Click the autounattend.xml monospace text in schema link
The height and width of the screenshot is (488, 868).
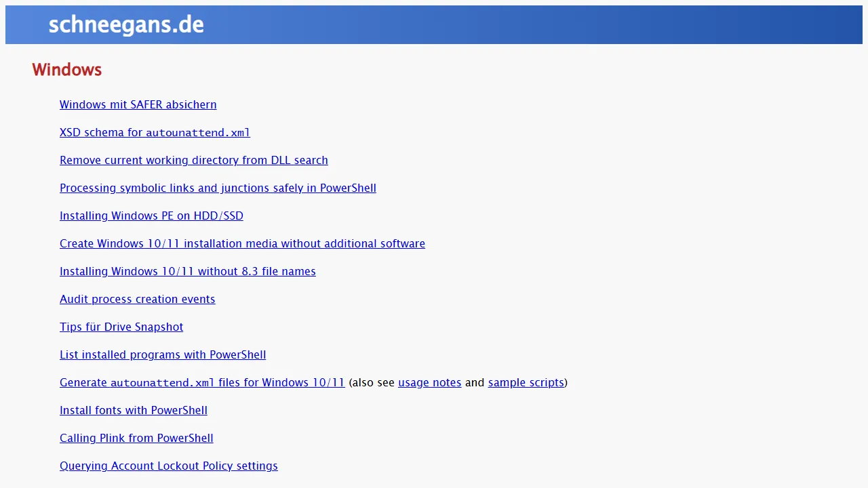[197, 133]
